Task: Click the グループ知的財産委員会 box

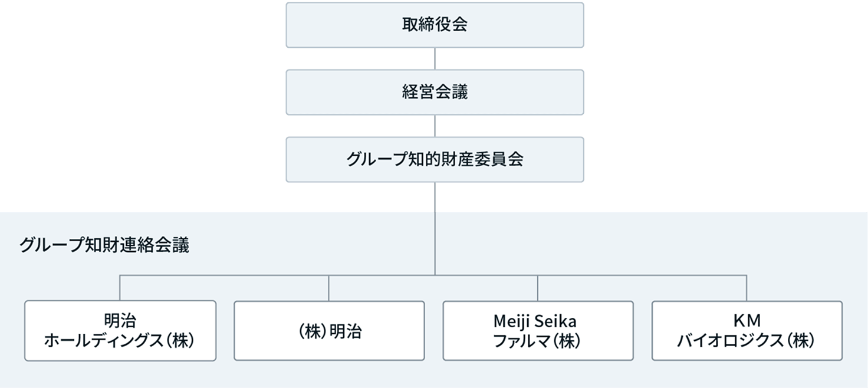Action: [x=435, y=159]
